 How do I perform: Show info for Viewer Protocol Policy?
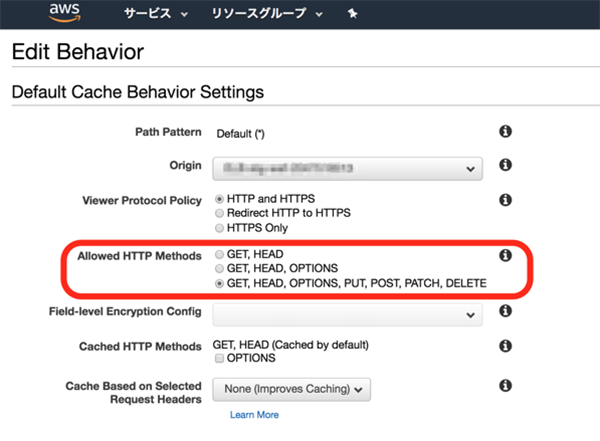[x=505, y=200]
